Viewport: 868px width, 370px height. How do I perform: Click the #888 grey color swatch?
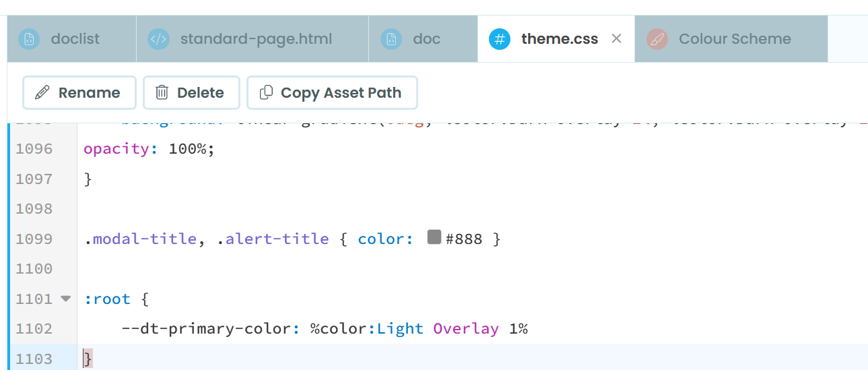click(x=434, y=237)
